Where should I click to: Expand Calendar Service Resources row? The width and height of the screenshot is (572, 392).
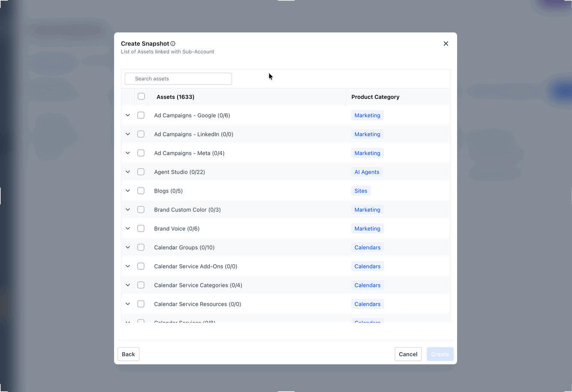pyautogui.click(x=128, y=304)
